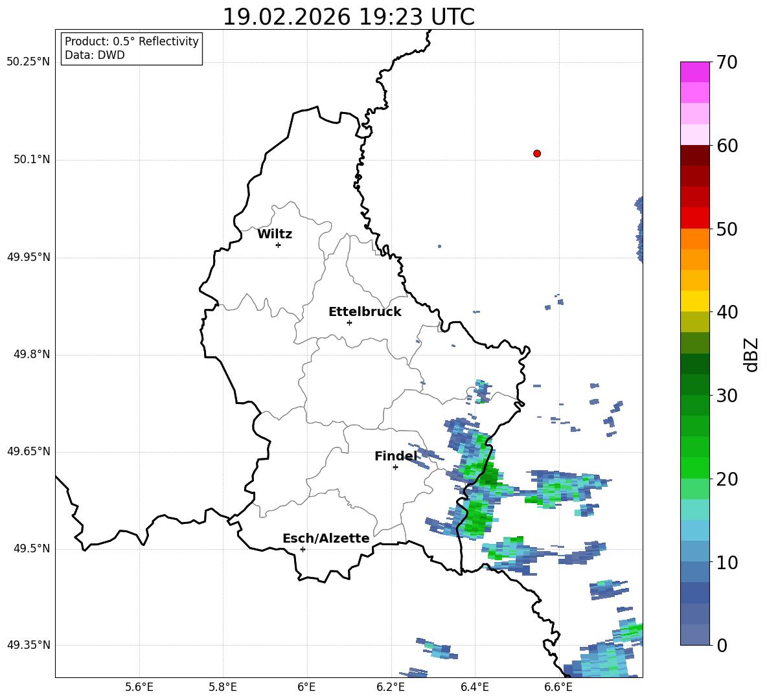
Task: Click the 49.35°N latitude label
Action: pyautogui.click(x=28, y=645)
